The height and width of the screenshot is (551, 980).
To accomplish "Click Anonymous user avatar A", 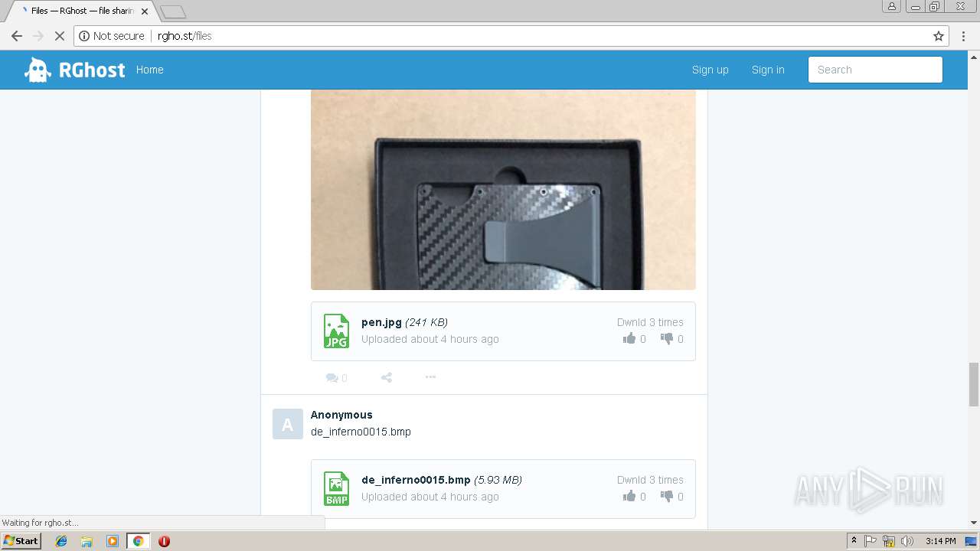I will click(x=288, y=424).
